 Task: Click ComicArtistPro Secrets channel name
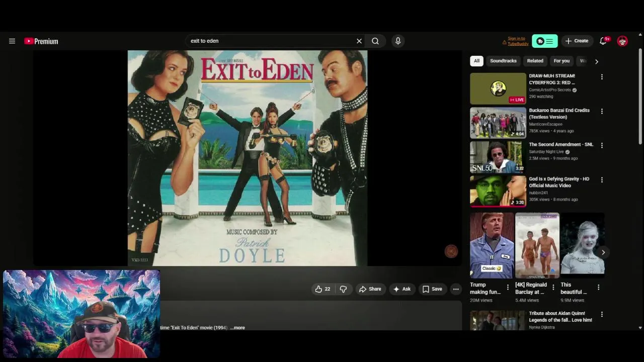tap(550, 90)
